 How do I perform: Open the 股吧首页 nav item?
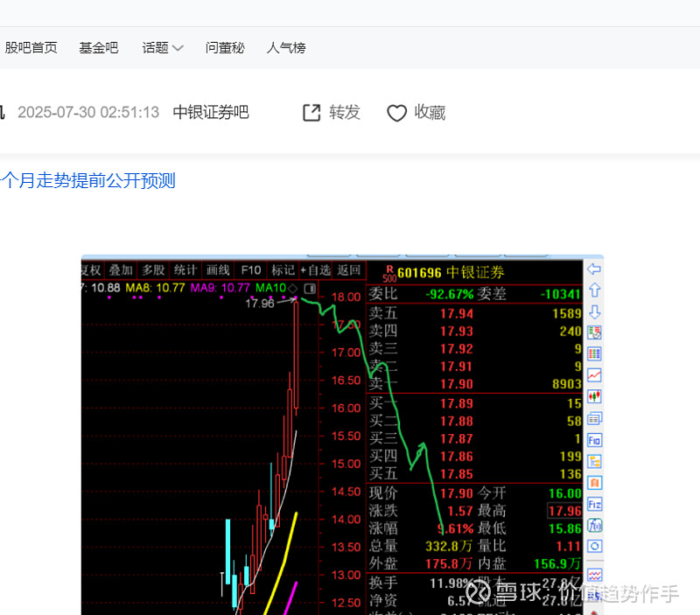[31, 48]
